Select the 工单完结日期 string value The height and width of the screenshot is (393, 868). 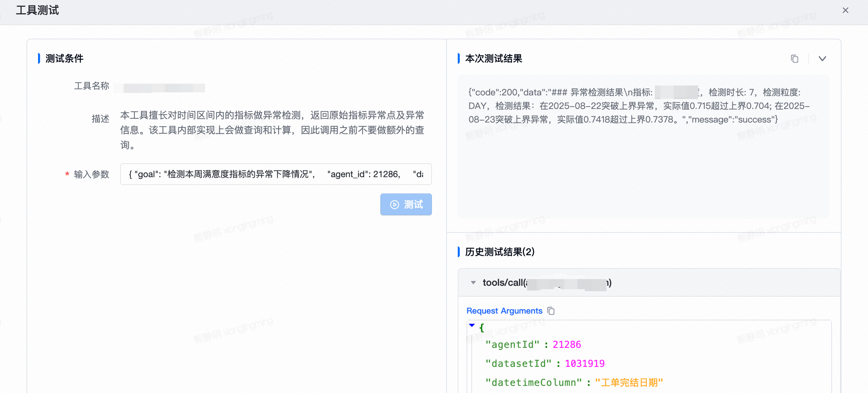tap(629, 382)
